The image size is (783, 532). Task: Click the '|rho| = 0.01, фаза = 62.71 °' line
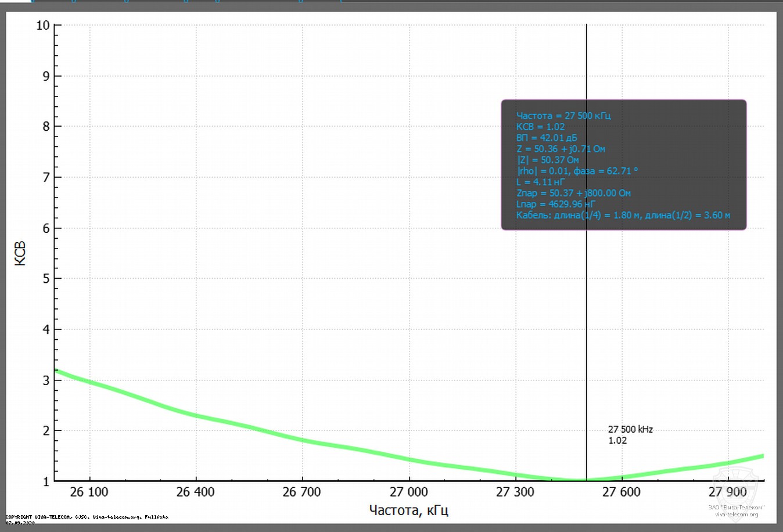tap(577, 171)
